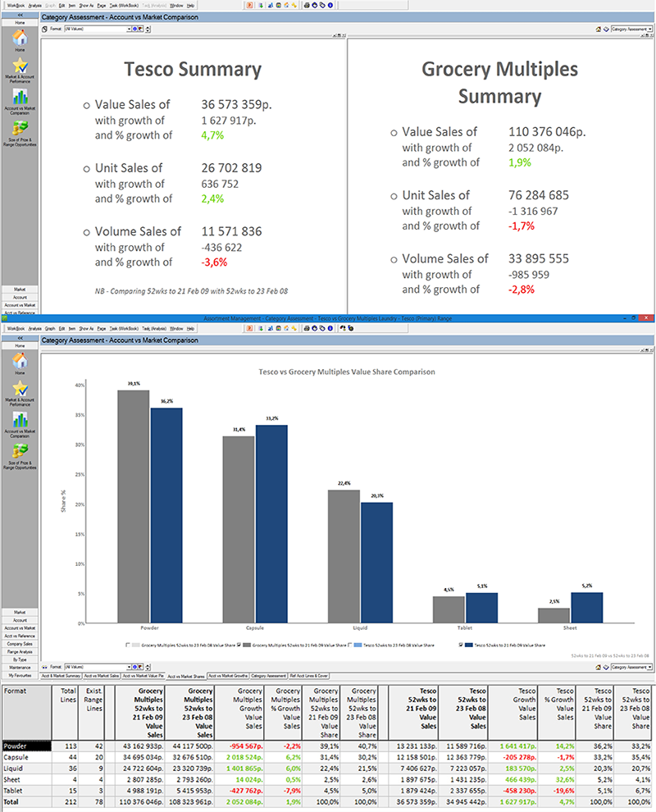Click light grey Grocery Multiples 23 Feb 08 legend swatch

coord(135,645)
